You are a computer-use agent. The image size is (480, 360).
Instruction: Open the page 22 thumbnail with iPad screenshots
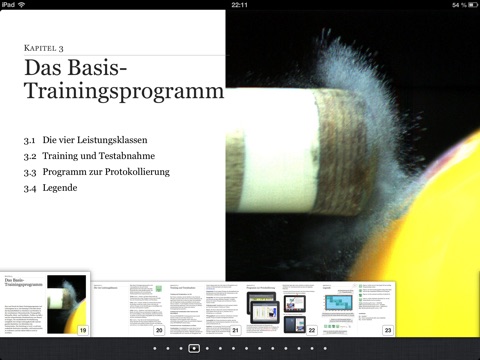[x=281, y=309]
